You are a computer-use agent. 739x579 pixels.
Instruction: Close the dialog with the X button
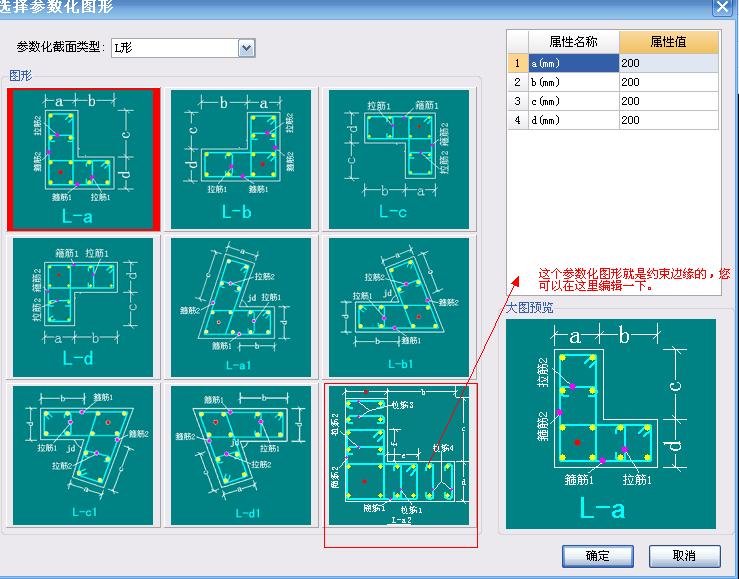[722, 7]
